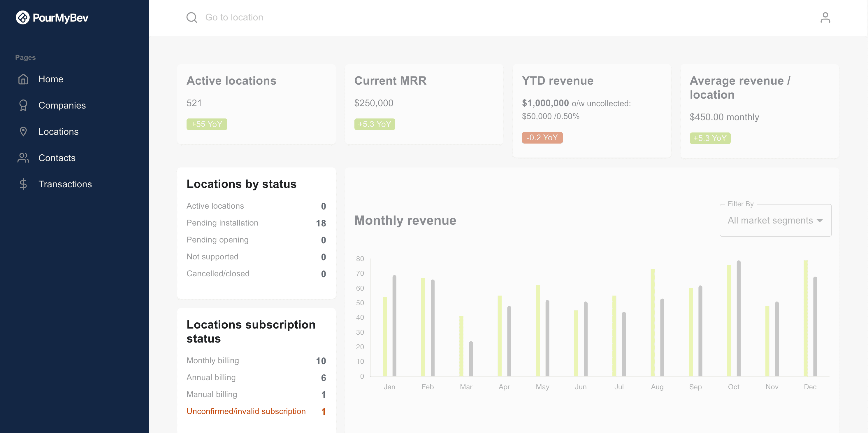
Task: Click the +55 YoY badge
Action: tap(207, 124)
